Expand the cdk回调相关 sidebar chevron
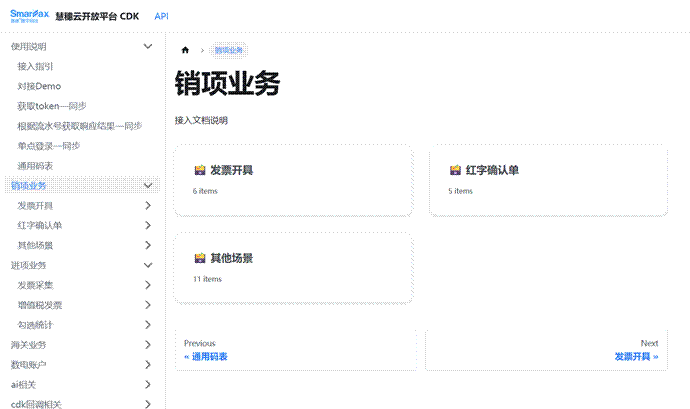 pos(148,404)
